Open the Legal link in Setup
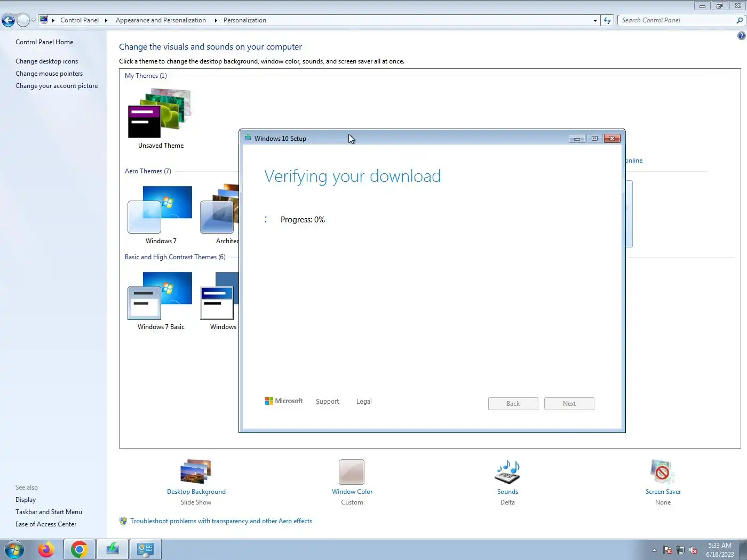This screenshot has width=747, height=560. tap(364, 402)
